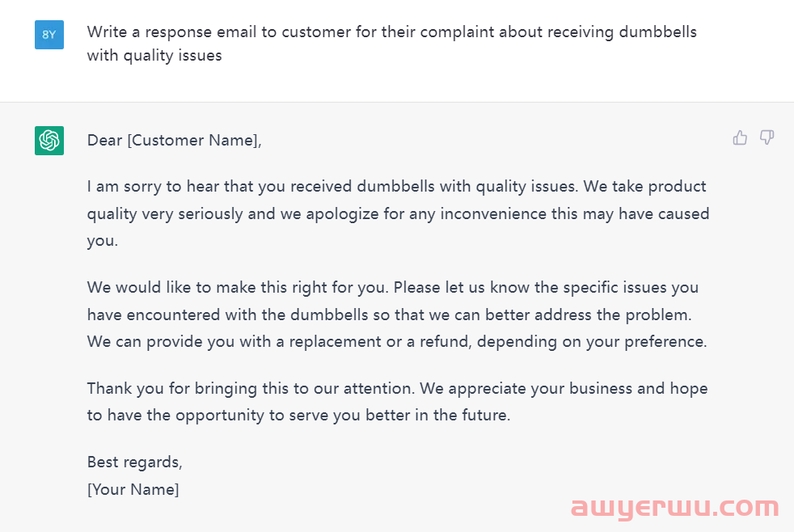This screenshot has width=794, height=532.
Task: Click the word 'replacement' in the response
Action: (336, 342)
